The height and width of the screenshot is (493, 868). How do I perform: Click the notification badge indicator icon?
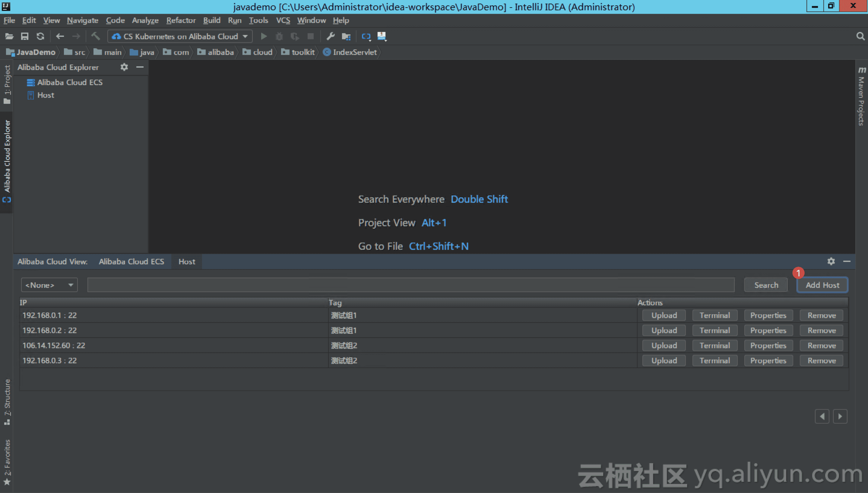click(x=797, y=273)
